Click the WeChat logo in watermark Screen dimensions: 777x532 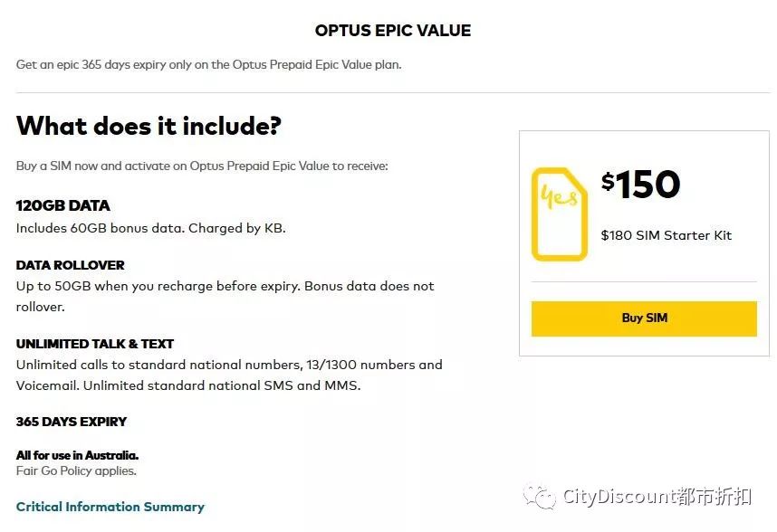(x=540, y=497)
